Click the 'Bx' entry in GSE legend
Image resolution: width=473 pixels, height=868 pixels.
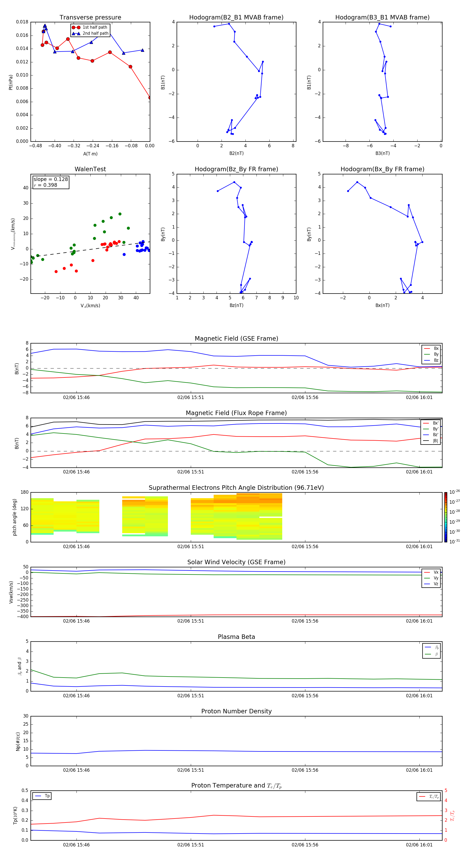(x=431, y=349)
